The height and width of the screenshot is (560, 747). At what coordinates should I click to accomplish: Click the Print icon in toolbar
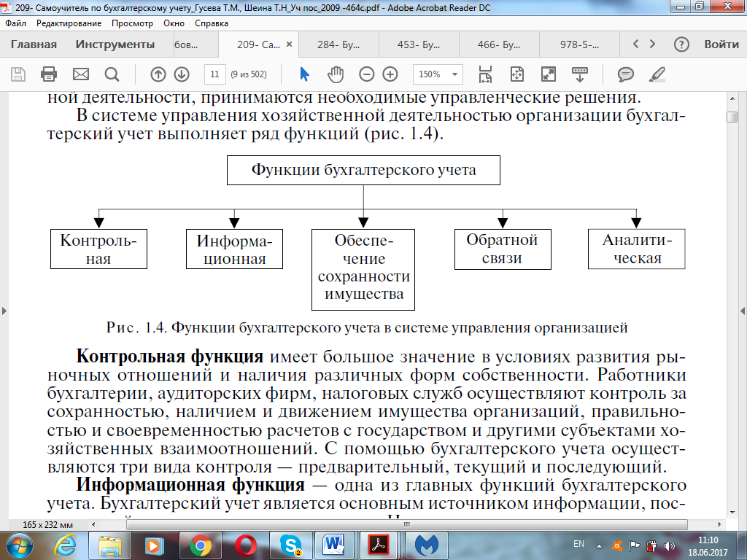[49, 74]
